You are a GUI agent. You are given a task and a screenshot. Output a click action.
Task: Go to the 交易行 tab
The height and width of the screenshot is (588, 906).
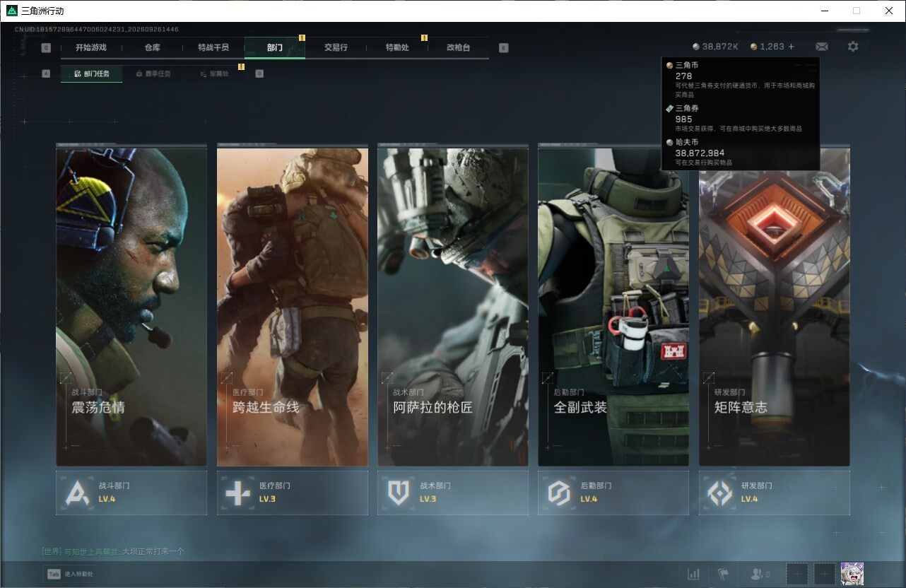[336, 48]
